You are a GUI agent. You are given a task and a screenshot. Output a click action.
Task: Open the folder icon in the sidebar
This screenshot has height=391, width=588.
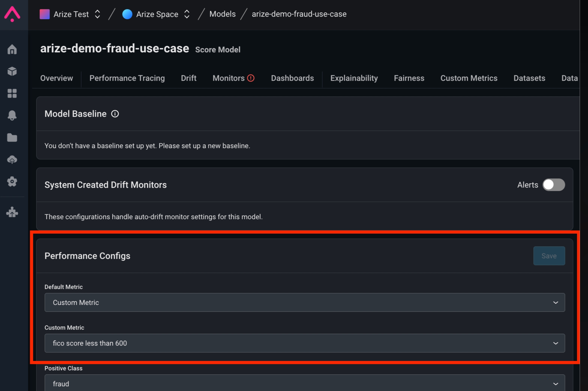click(12, 138)
